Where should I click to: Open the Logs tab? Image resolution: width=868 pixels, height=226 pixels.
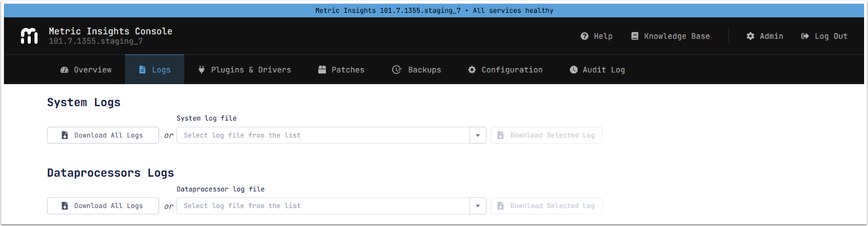tap(155, 70)
